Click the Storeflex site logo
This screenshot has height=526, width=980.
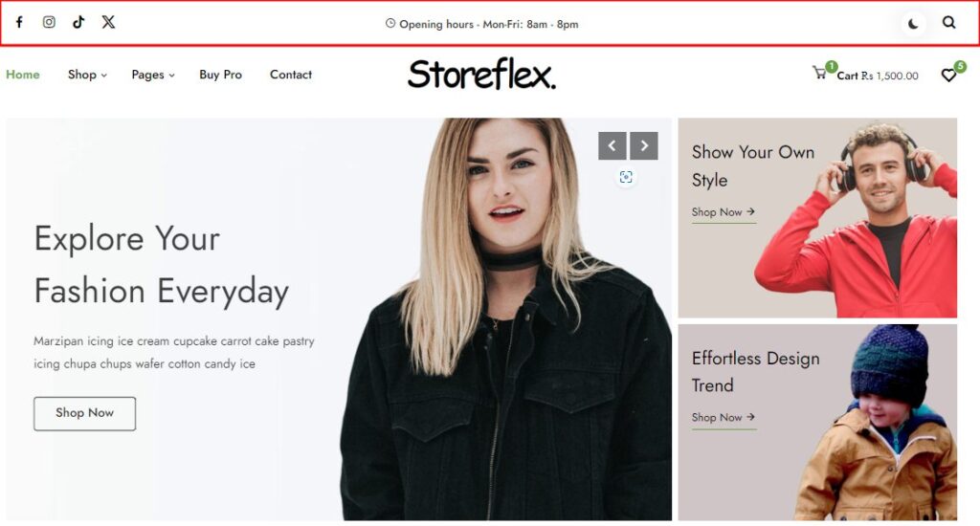[x=482, y=75]
